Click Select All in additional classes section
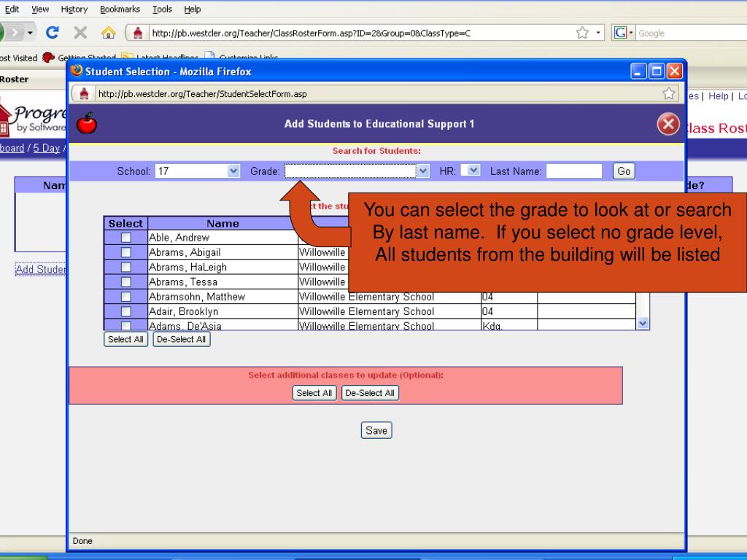This screenshot has height=560, width=747. click(x=314, y=393)
